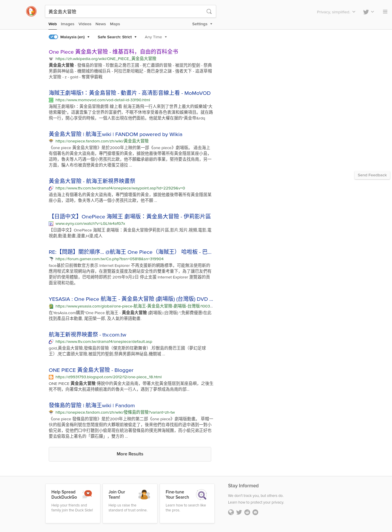Switch to the Maps tab
Image resolution: width=392 pixels, height=532 pixels.
(x=115, y=24)
